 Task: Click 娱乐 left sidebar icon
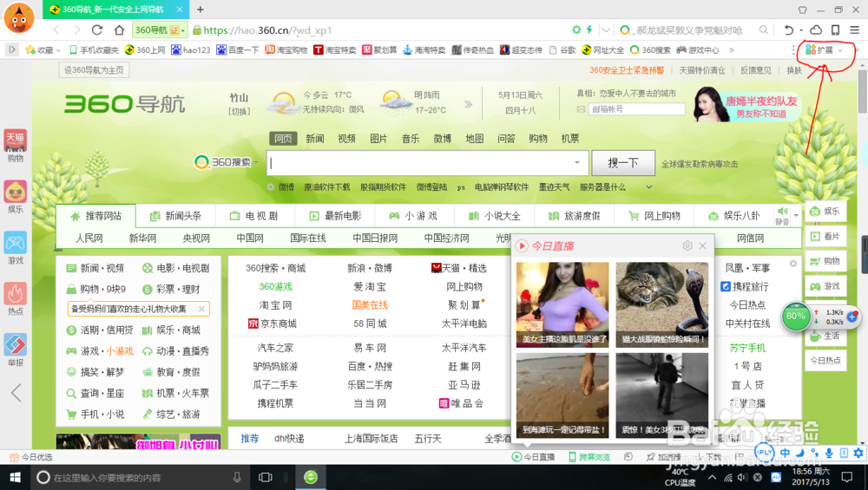click(16, 197)
